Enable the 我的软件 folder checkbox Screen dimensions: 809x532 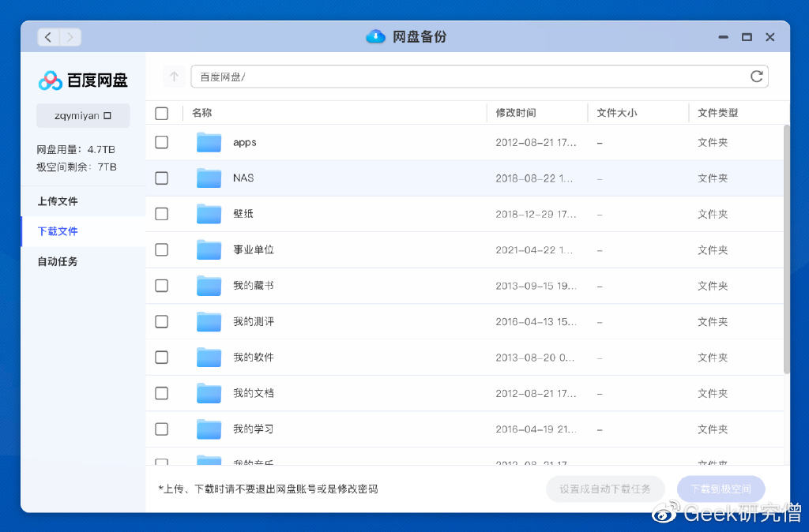[x=161, y=358]
